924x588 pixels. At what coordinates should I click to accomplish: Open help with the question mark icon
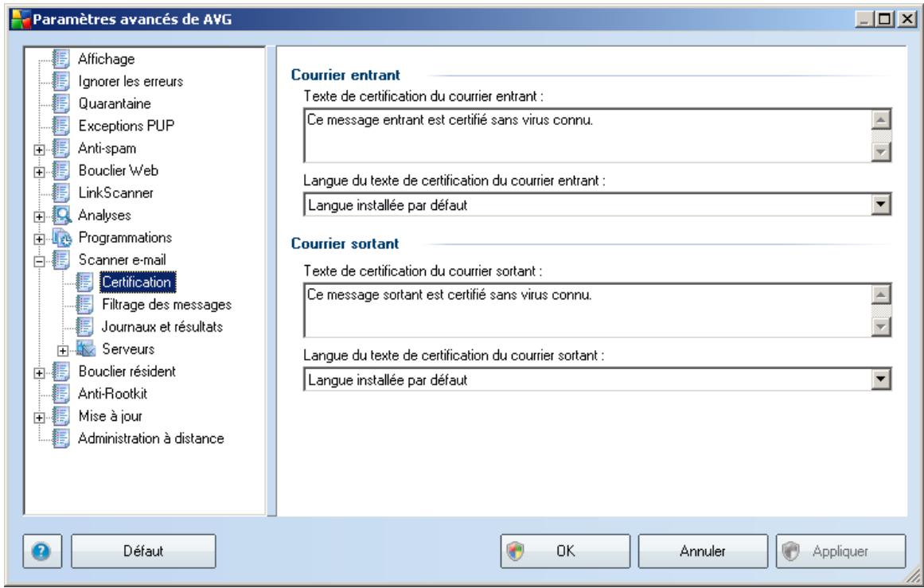(42, 551)
